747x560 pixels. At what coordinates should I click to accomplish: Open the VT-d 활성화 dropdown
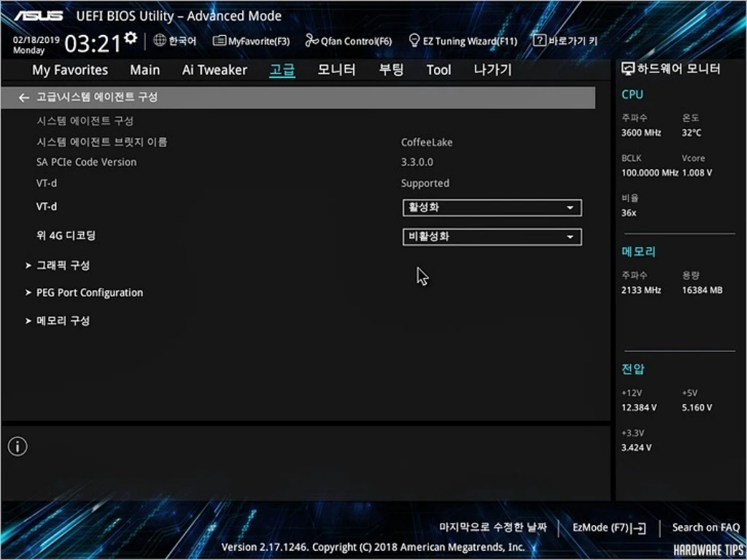pos(492,208)
